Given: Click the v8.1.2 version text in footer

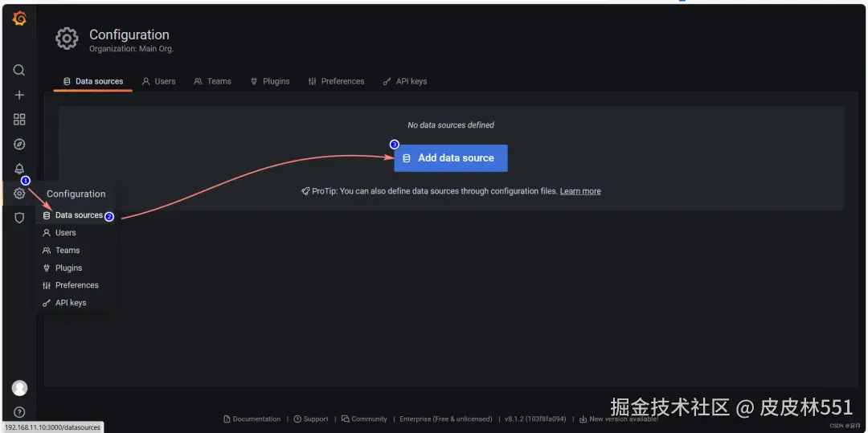Looking at the screenshot, I should [535, 419].
